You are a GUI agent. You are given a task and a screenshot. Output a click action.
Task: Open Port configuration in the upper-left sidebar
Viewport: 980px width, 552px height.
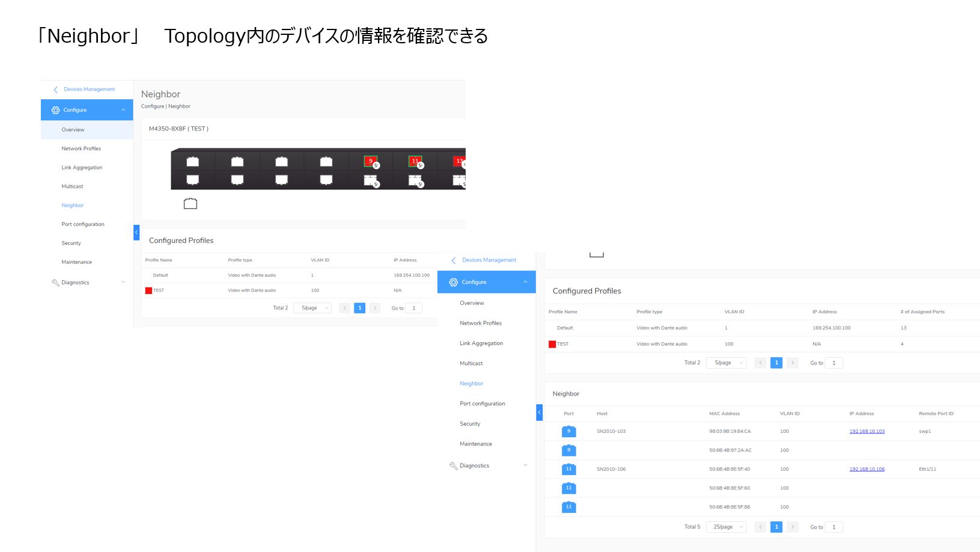83,224
